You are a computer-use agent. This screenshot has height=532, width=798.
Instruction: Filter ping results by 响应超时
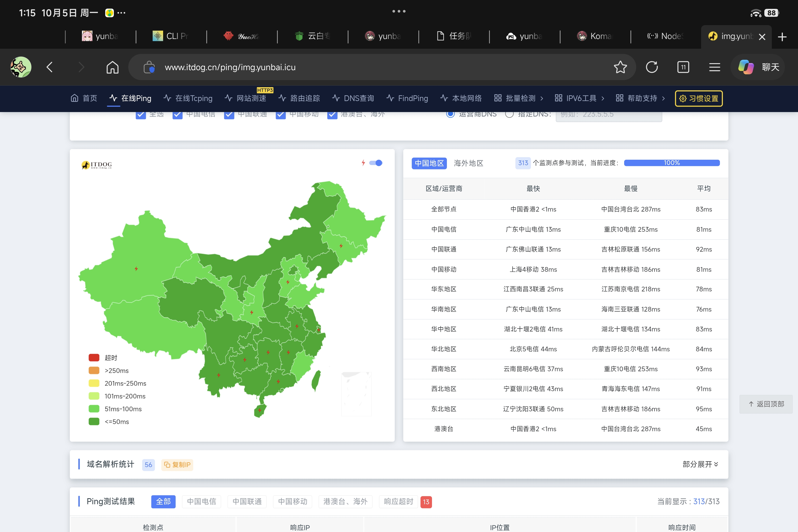(x=399, y=501)
